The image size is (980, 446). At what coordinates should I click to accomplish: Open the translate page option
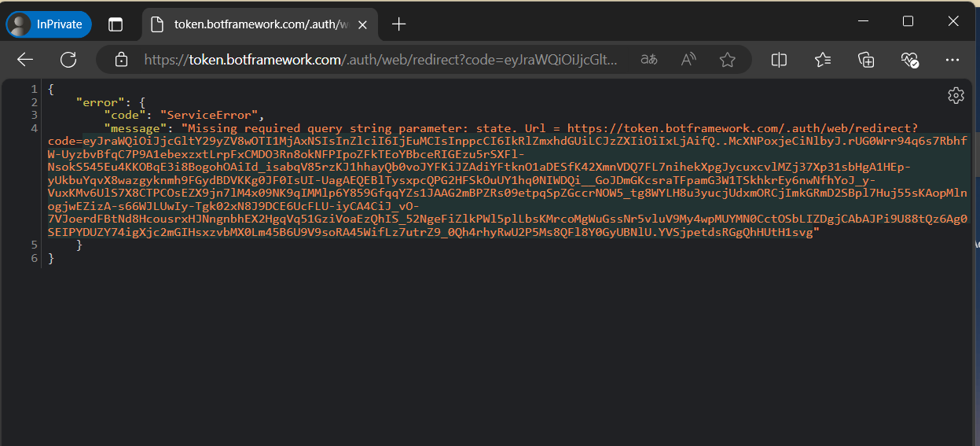648,60
